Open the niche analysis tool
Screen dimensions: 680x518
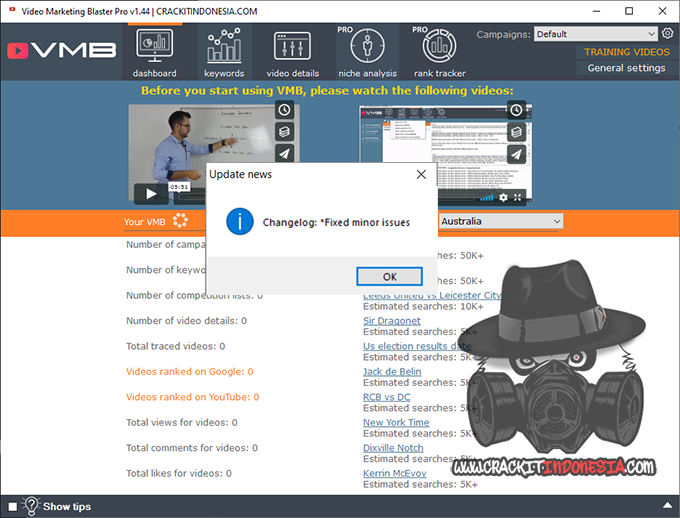pyautogui.click(x=367, y=53)
